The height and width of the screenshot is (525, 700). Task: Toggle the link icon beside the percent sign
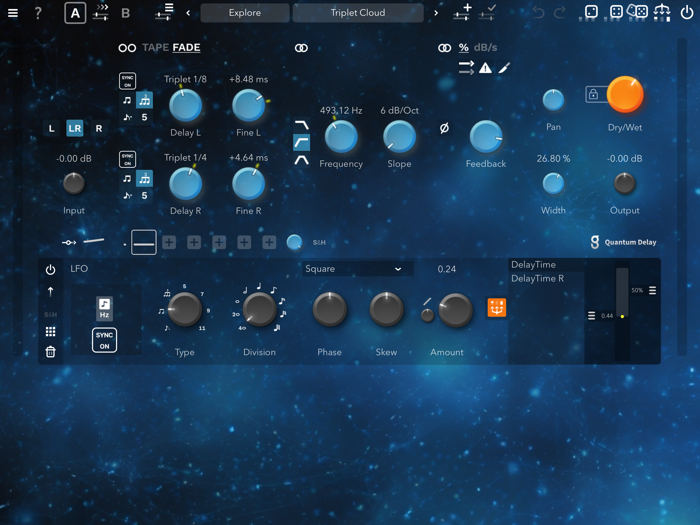pyautogui.click(x=444, y=48)
